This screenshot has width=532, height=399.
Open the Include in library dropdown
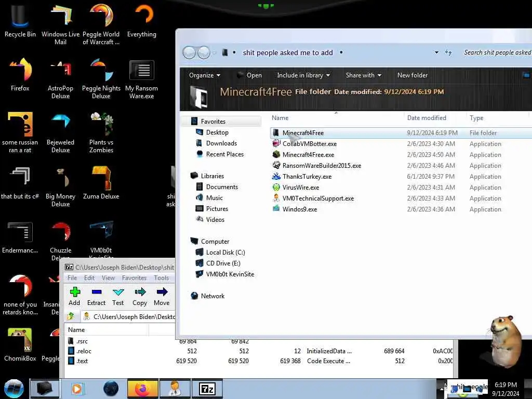[x=303, y=75]
